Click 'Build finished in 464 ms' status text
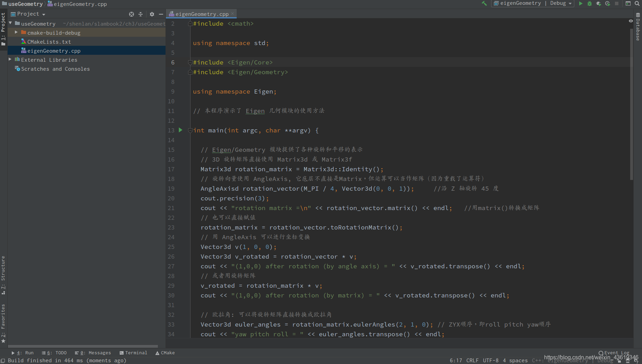The image size is (642, 364). click(x=67, y=361)
